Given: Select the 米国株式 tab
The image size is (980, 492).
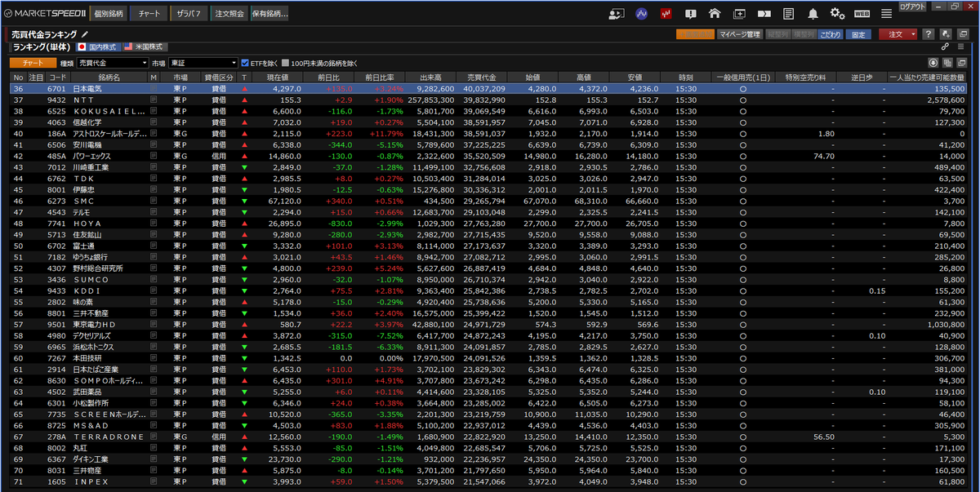Looking at the screenshot, I should tap(144, 47).
